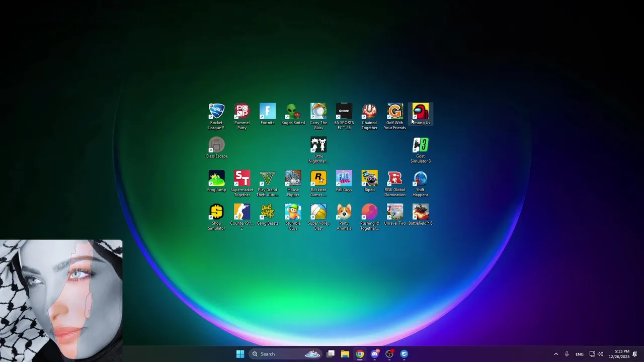Click the Carry The Glass shortcut
This screenshot has height=362, width=644.
coord(318,117)
